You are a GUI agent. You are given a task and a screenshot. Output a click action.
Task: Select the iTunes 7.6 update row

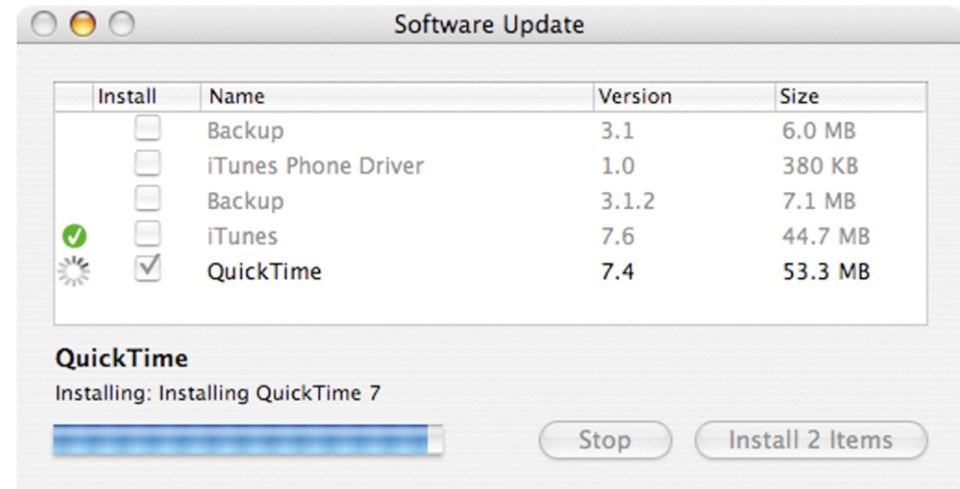490,236
